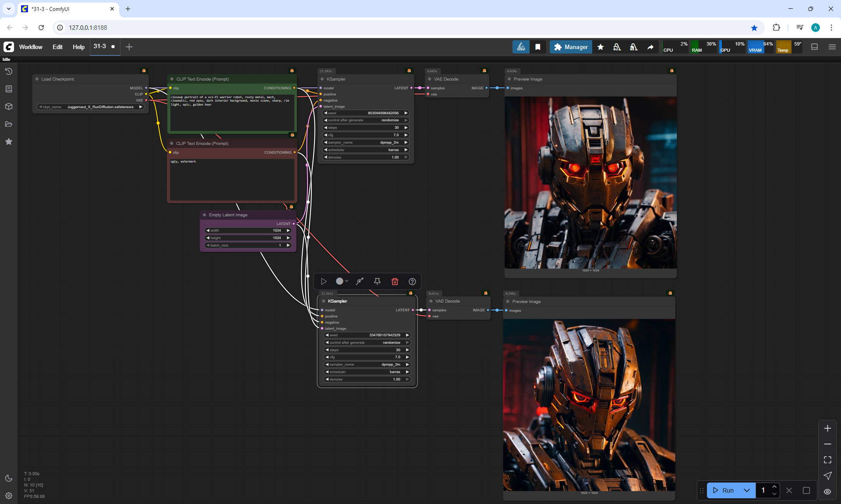Open the workflows folder sidebar icon
This screenshot has height=504, width=841.
9,124
